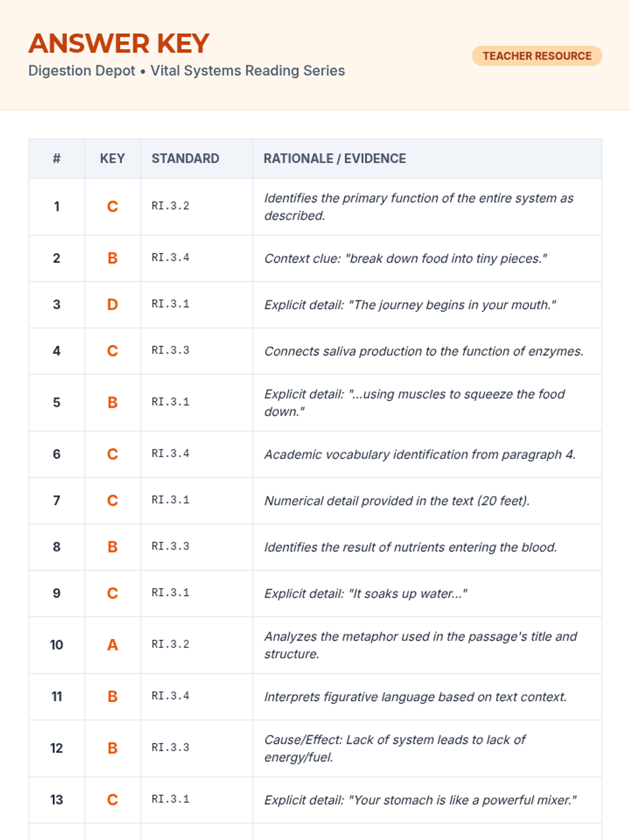Click answer letter A for question 10

112,645
